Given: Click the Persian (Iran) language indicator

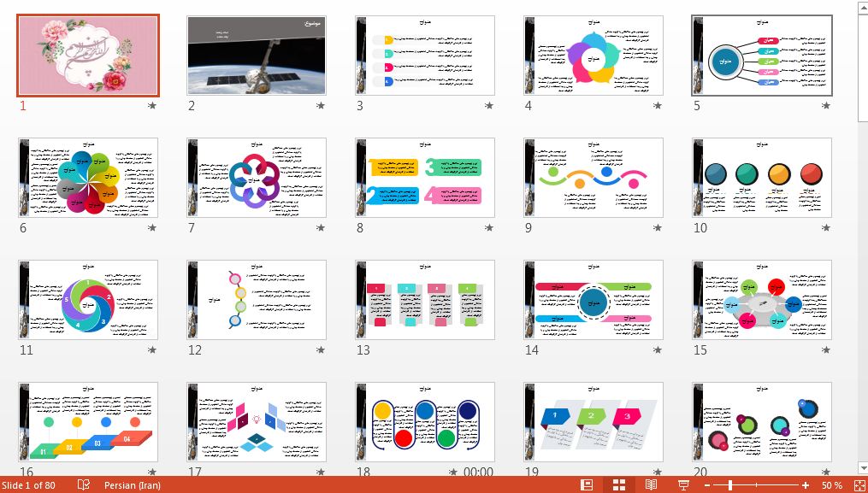Looking at the screenshot, I should click(132, 484).
